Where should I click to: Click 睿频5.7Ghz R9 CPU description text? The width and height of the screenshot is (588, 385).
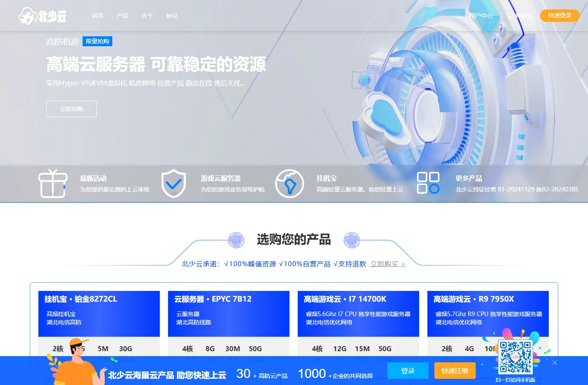pos(489,314)
